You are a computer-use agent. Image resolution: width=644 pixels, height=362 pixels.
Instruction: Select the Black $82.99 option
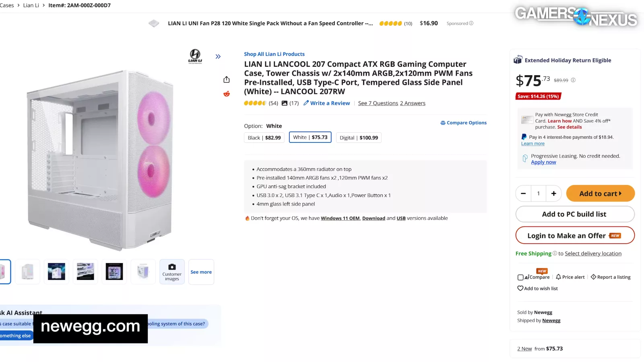pyautogui.click(x=264, y=138)
